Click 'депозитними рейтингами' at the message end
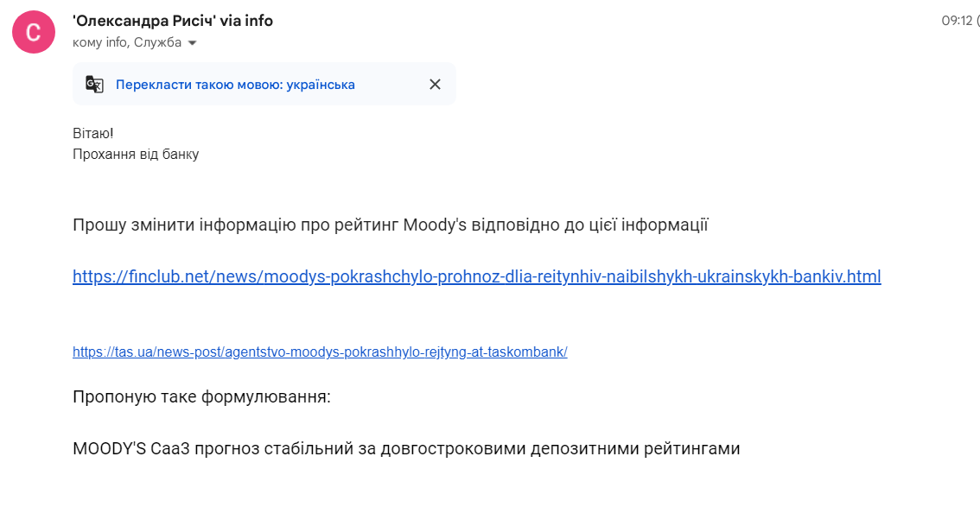 635,449
